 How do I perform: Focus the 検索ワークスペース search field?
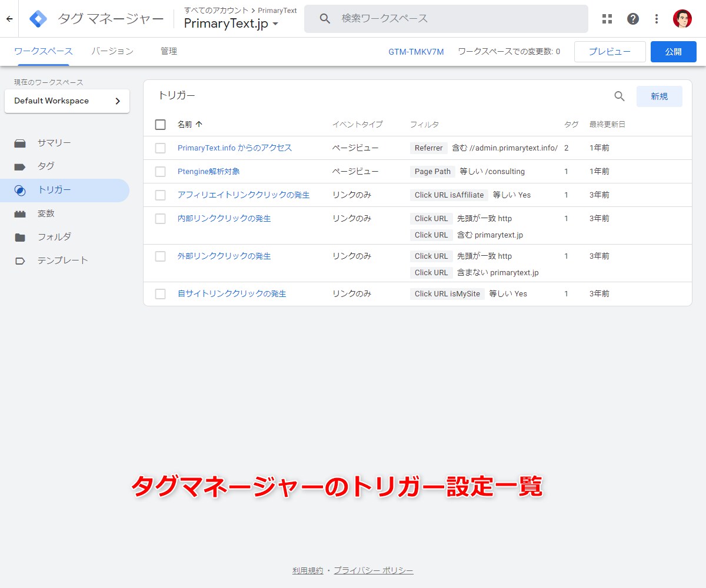(446, 19)
